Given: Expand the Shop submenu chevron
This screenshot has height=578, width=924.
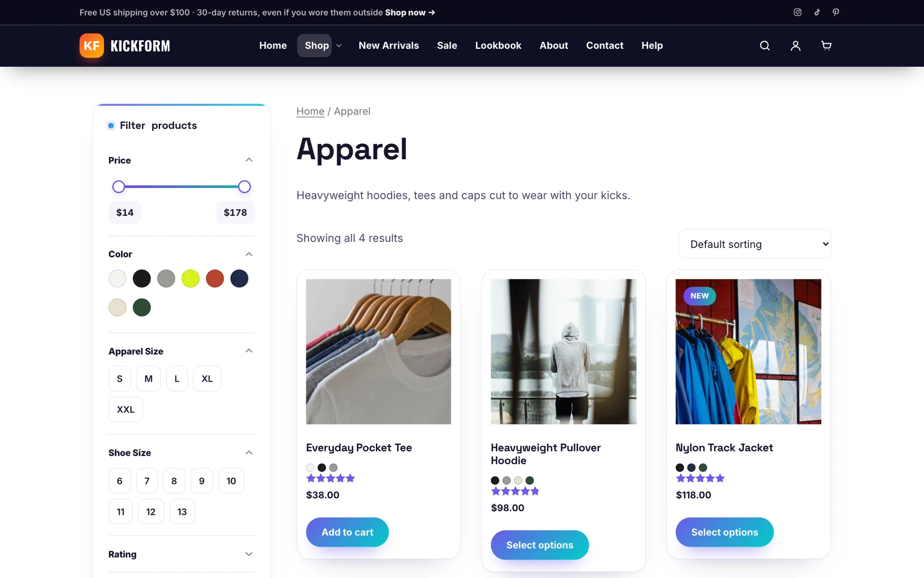Looking at the screenshot, I should [x=339, y=46].
